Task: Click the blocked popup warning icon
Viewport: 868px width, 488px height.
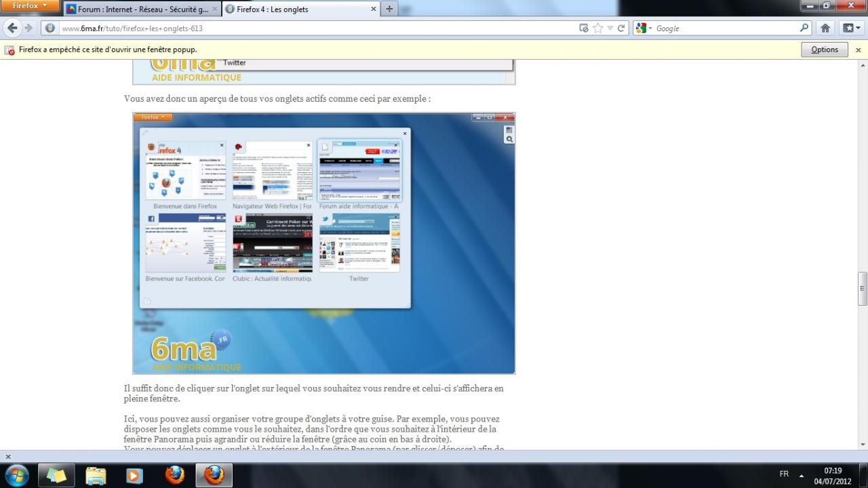Action: (10, 50)
